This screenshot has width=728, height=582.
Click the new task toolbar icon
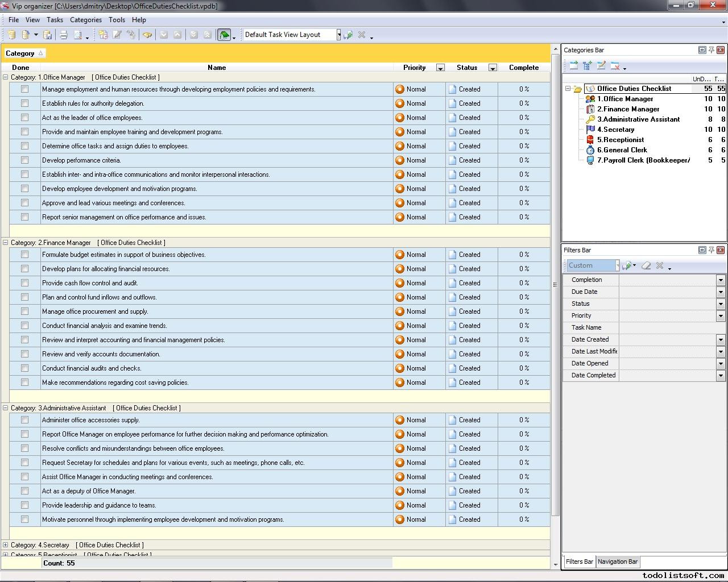pos(103,35)
